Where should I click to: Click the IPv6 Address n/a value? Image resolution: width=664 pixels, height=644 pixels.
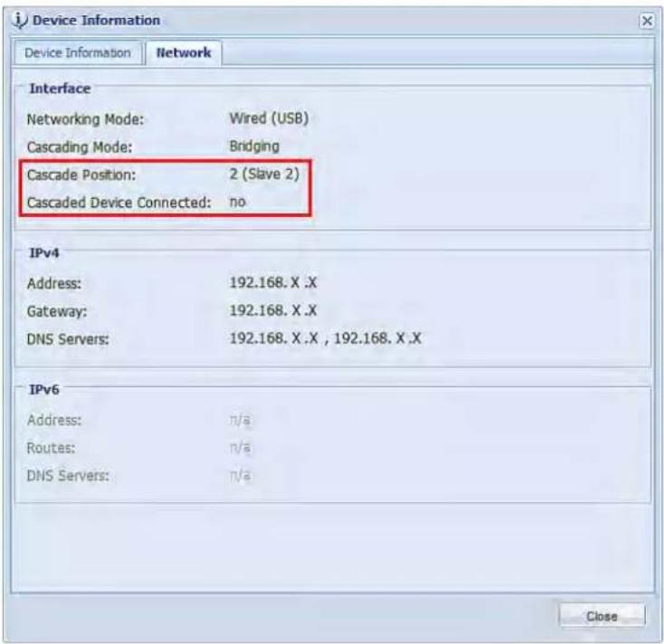tap(240, 420)
